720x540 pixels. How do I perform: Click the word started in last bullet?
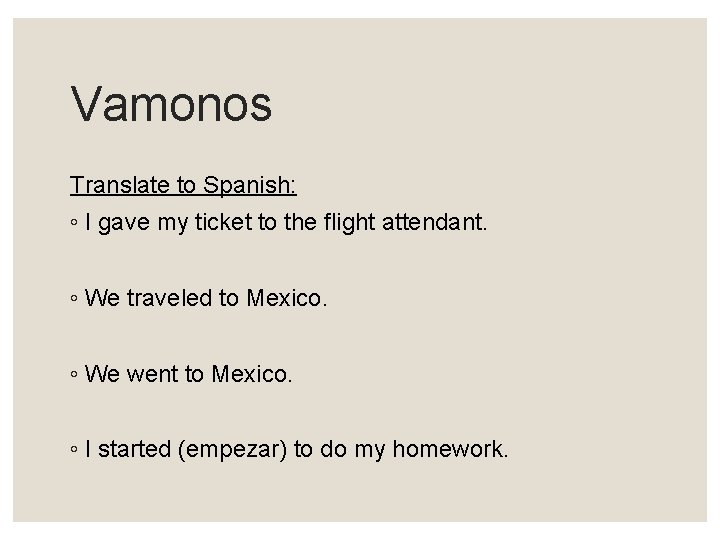point(132,451)
